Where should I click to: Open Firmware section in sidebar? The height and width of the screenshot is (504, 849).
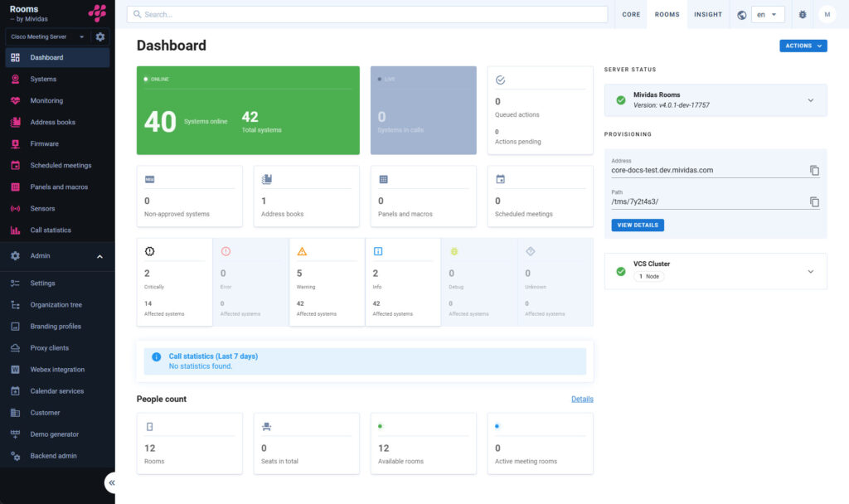[x=44, y=144]
